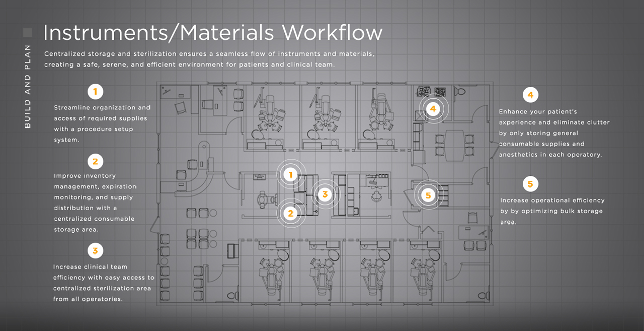Select marker 1 on the floor plan
Screen dimensions: 644x331
click(x=291, y=174)
